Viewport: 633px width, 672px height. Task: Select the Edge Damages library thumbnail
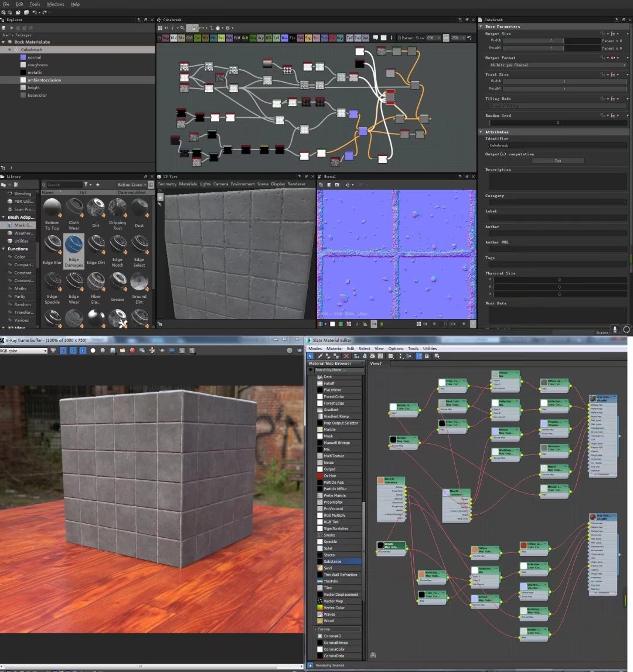point(74,244)
